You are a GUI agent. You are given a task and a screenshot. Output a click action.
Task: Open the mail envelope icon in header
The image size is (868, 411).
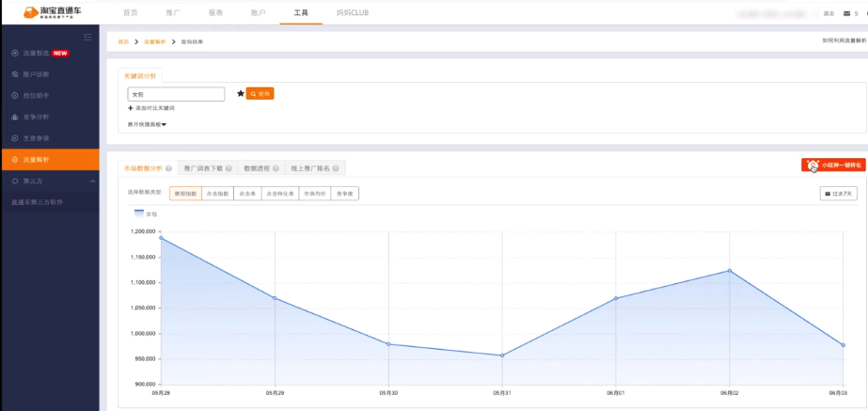point(846,14)
